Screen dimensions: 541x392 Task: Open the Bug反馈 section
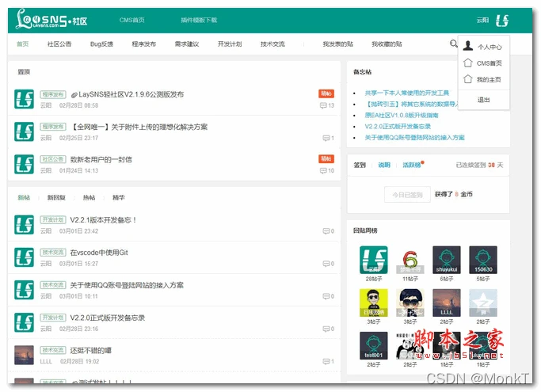coord(101,44)
